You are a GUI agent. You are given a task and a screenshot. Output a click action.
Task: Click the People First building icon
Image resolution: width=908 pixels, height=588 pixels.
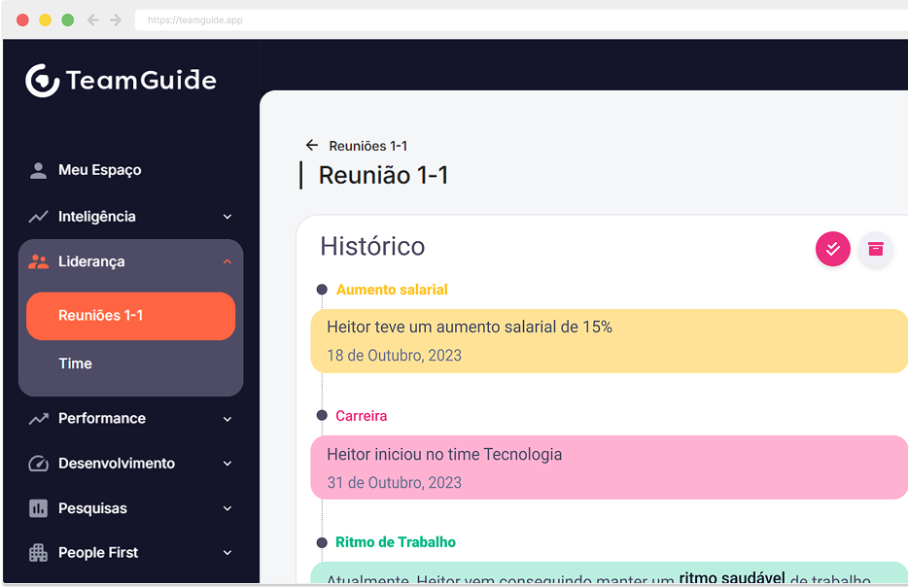click(x=38, y=553)
